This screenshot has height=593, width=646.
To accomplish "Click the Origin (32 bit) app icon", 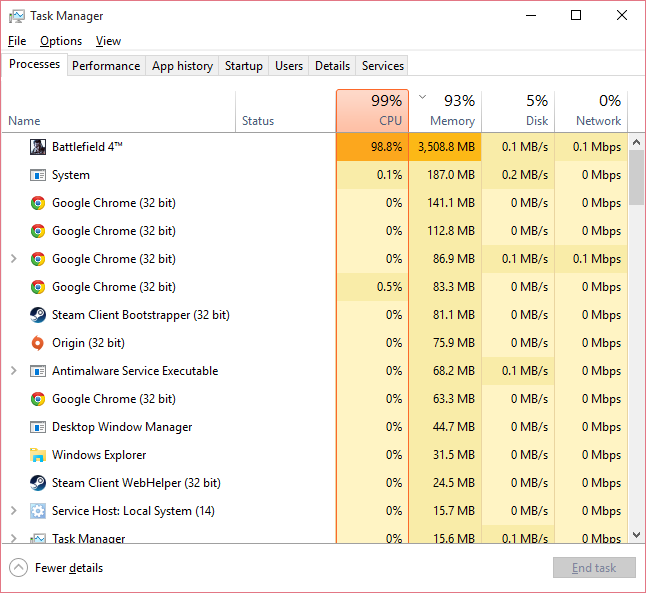I will (x=38, y=343).
